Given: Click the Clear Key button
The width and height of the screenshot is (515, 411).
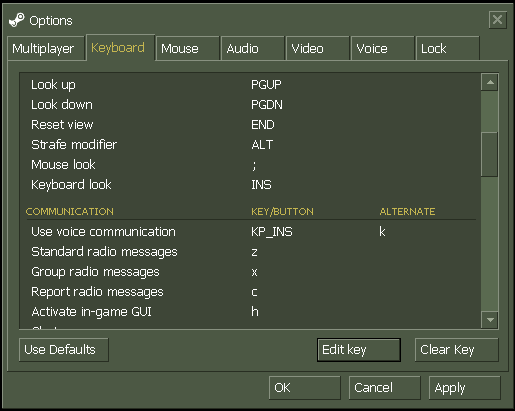Looking at the screenshot, I should [x=456, y=350].
